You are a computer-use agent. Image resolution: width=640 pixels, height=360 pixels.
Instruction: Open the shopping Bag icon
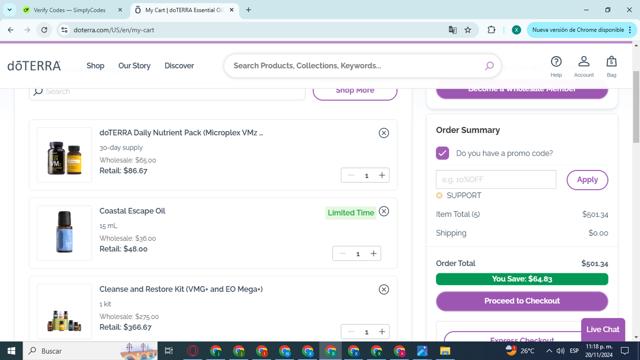[x=611, y=66]
